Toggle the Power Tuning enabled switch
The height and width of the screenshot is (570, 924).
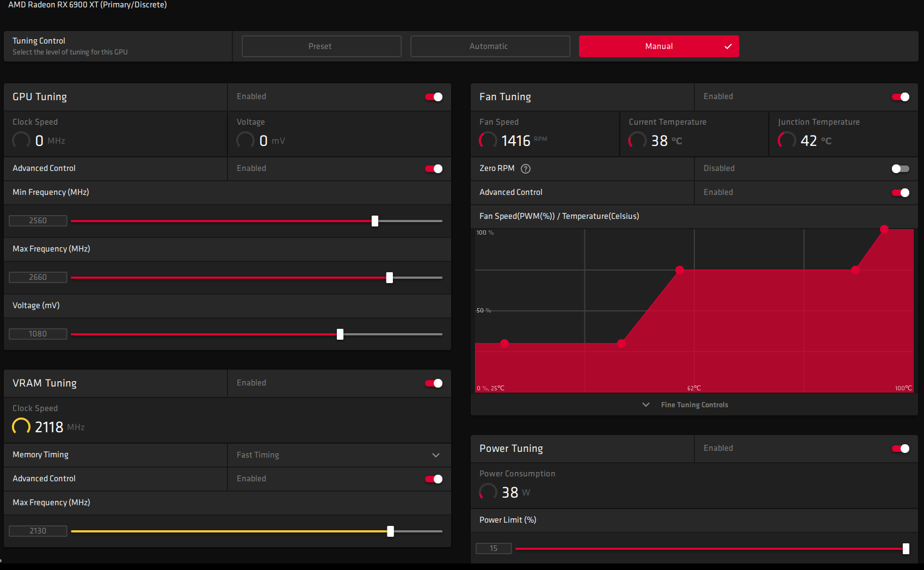[901, 449]
